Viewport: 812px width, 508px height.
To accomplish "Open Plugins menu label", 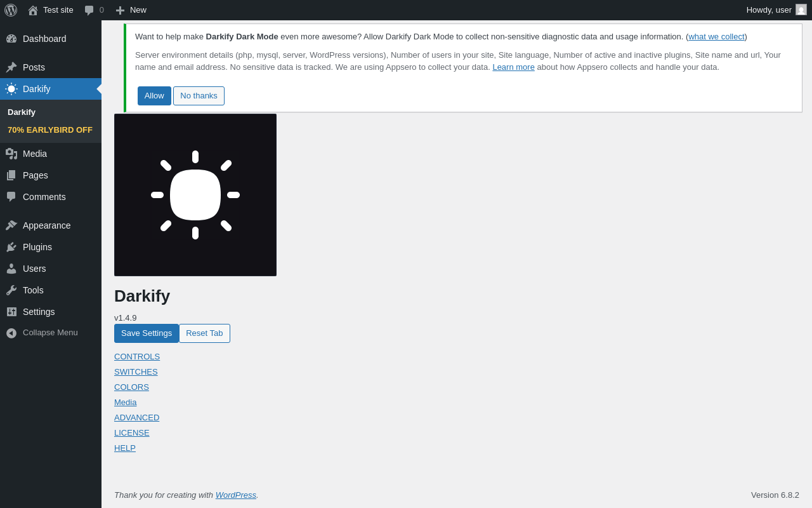I will pos(37,247).
